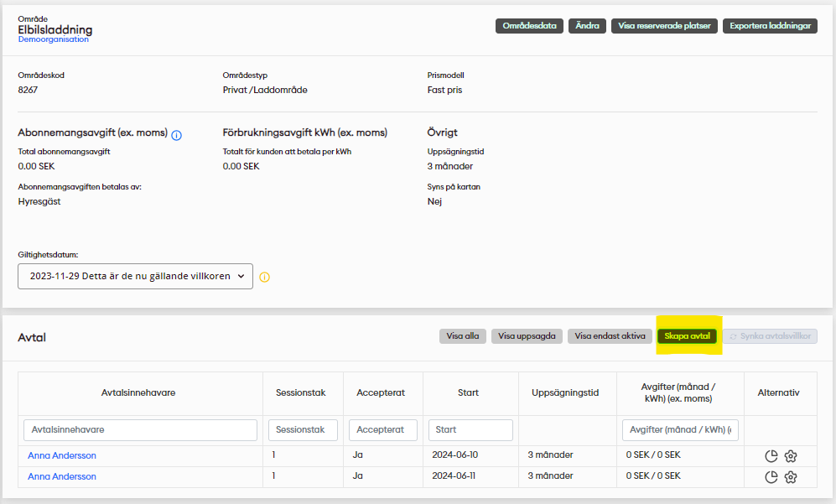Viewport: 836px width, 504px height.
Task: Show terminated agreements with Visa uppsagda
Action: (527, 336)
